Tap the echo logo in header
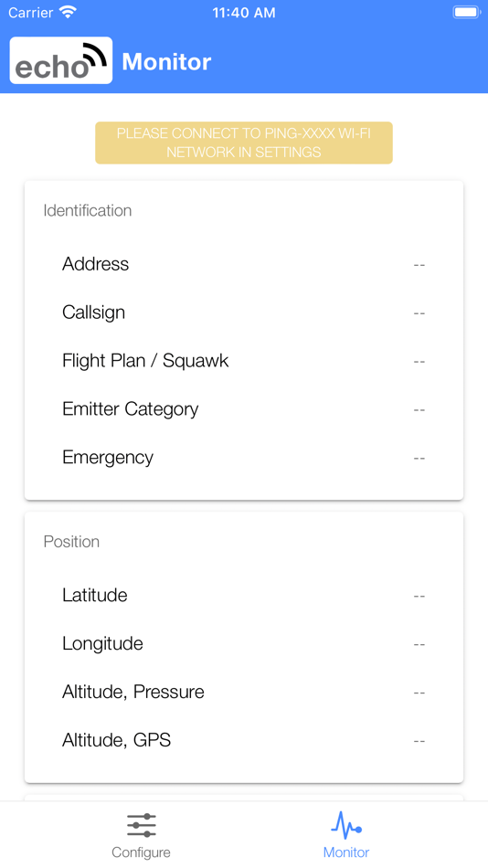This screenshot has height=868, width=488. click(x=61, y=60)
